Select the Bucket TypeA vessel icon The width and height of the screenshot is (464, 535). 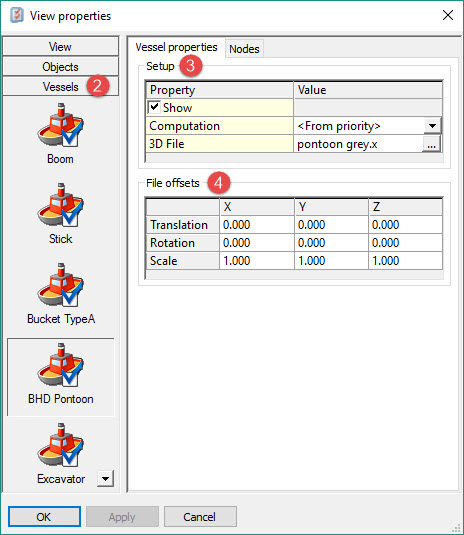pos(60,285)
